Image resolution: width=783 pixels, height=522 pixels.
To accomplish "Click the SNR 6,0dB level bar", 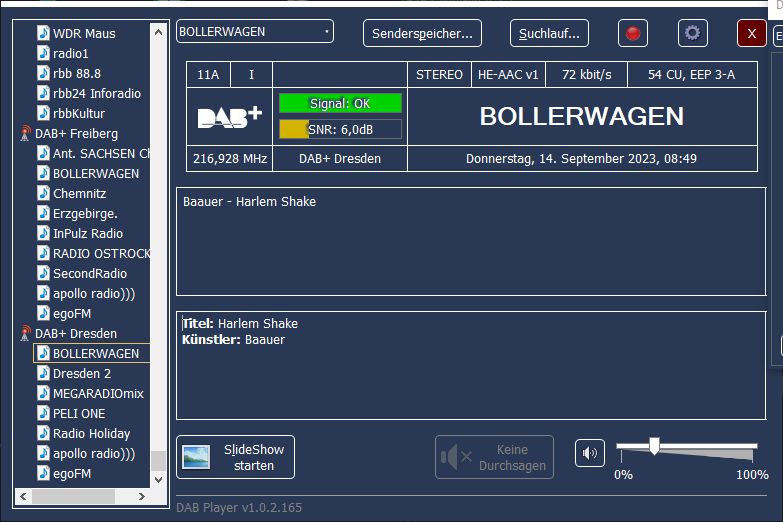I will [x=340, y=129].
